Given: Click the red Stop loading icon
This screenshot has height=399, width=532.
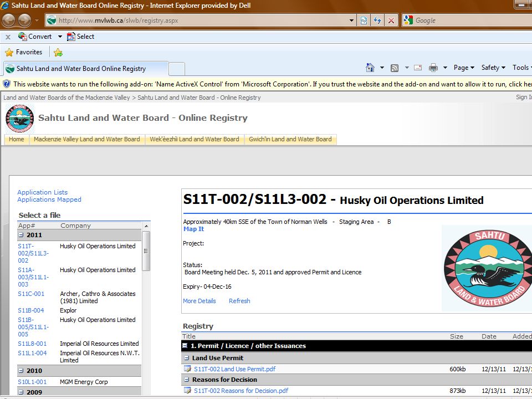Looking at the screenshot, I should click(391, 21).
